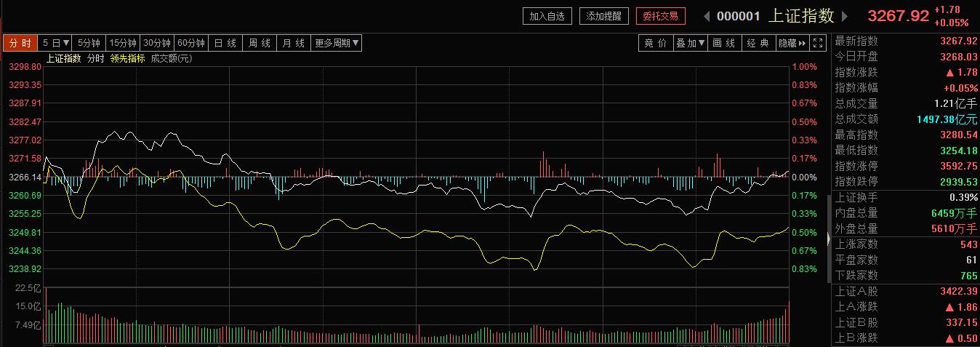
Task: Show the 周线 weekly chart
Action: coord(260,43)
